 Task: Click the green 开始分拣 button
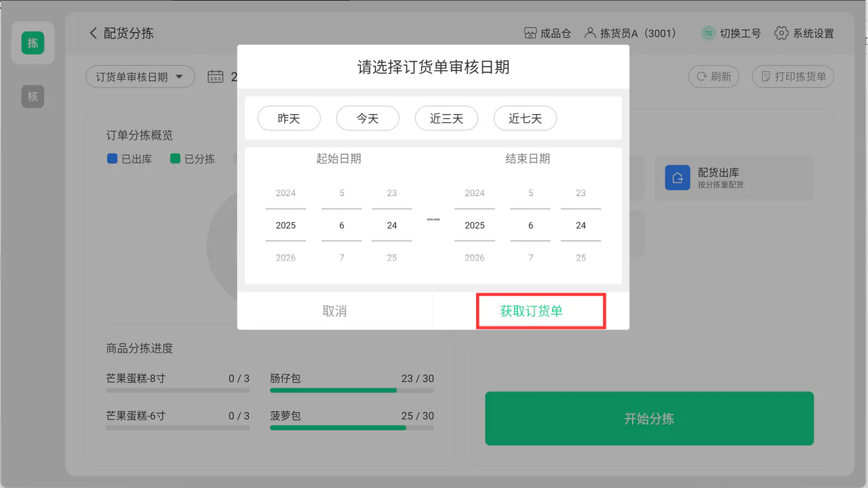pos(649,419)
